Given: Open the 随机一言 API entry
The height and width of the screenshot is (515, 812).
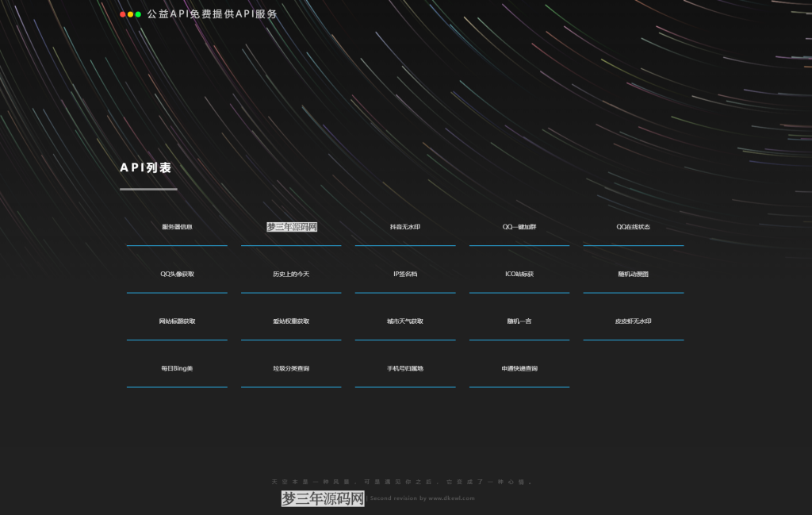Looking at the screenshot, I should tap(519, 321).
